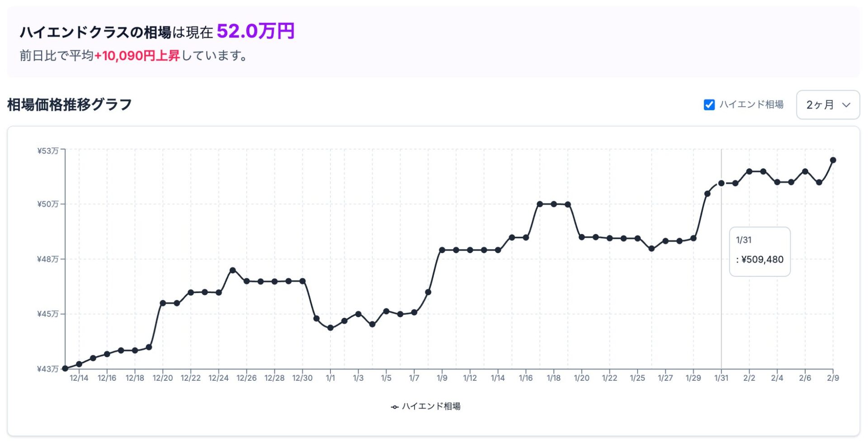Select the data point above 1/18
Viewport: 868px width, 444px height.
click(x=554, y=204)
